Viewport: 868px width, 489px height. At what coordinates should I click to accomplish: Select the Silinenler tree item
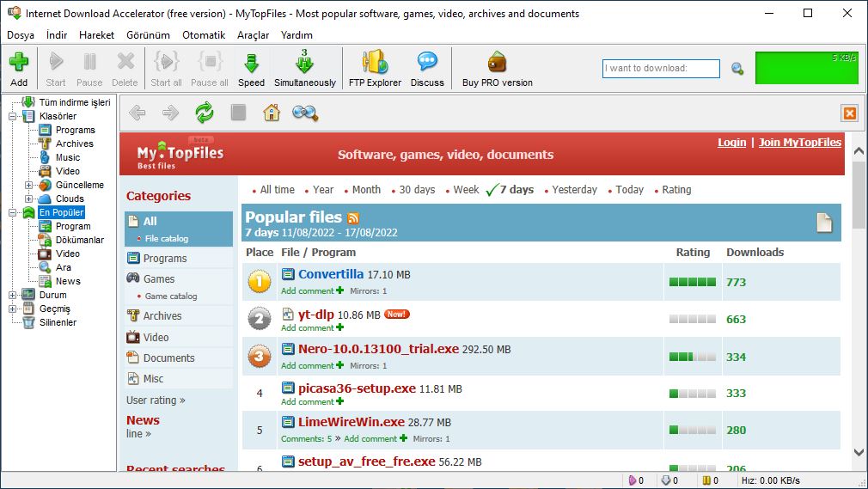[x=58, y=322]
